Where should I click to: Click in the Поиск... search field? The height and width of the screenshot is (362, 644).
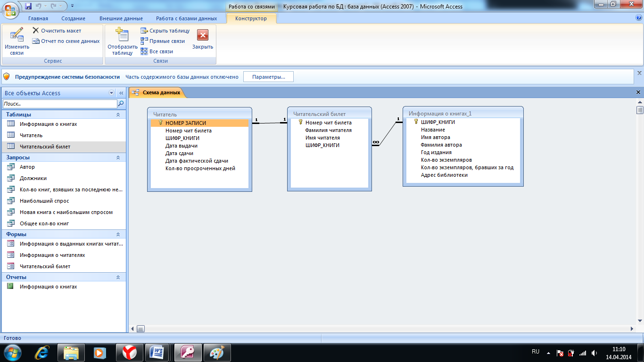pyautogui.click(x=59, y=104)
